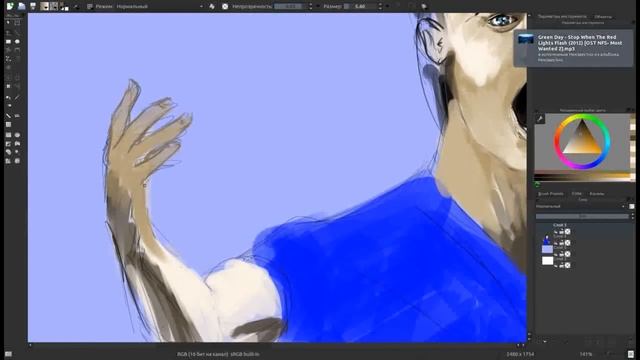Screen dimensions: 640x360
Task: Create a new document from the toolbar
Action: tap(10, 6)
